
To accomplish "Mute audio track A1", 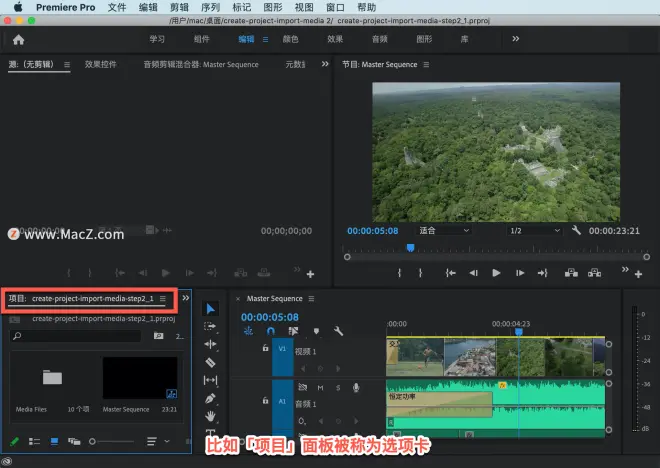I will click(320, 388).
